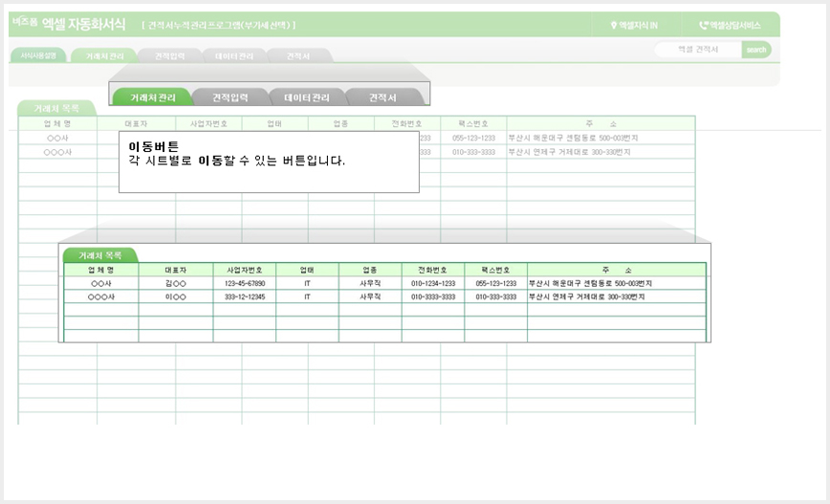The image size is (830, 504).
Task: Click the 엑셀지식 IN location pin icon
Action: point(614,26)
